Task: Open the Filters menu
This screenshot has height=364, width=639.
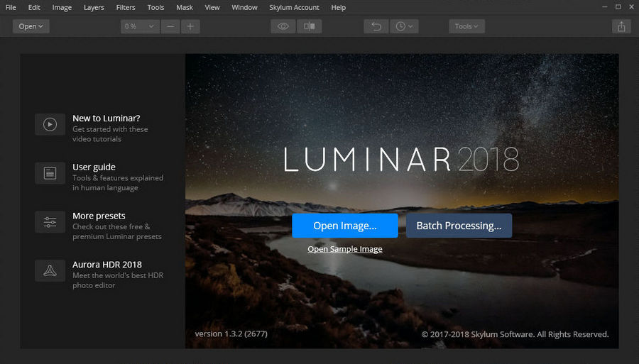Action: point(126,7)
